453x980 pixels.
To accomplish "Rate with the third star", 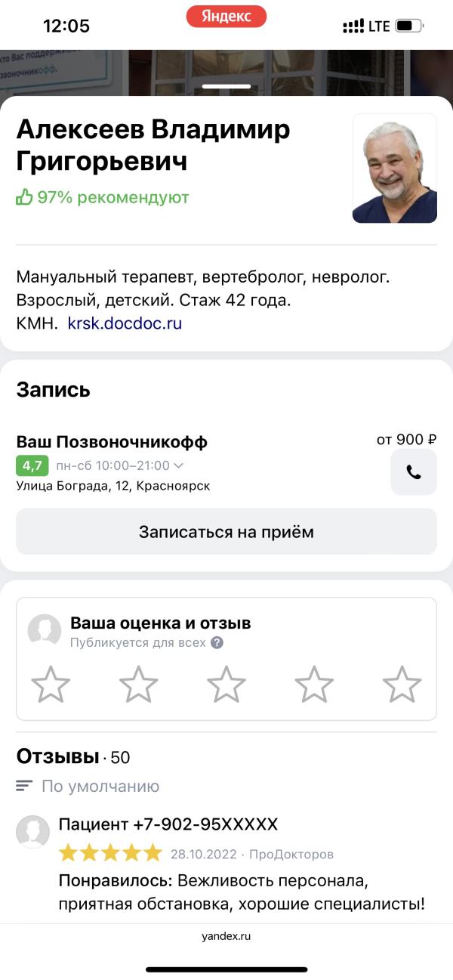I will click(x=226, y=685).
